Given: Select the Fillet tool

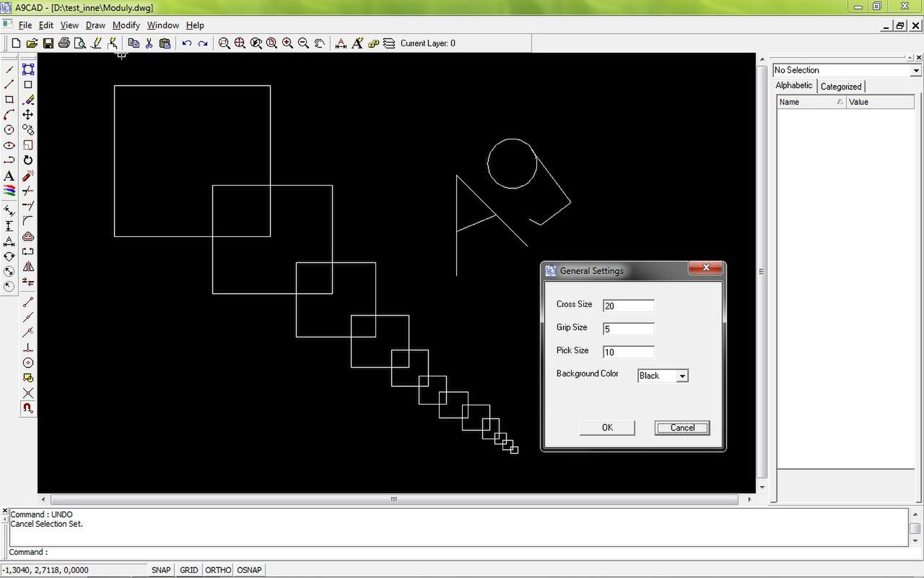Looking at the screenshot, I should [x=28, y=221].
